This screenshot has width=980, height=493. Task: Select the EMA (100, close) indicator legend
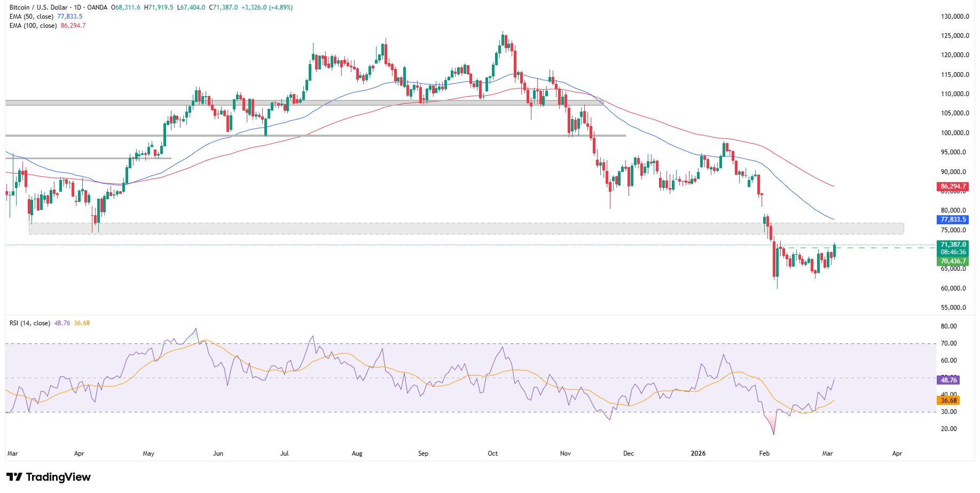pyautogui.click(x=33, y=26)
